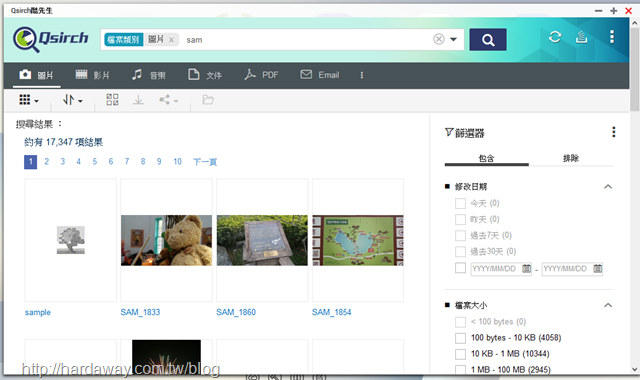640x380 pixels.
Task: Open the filter panel three-dot menu
Action: tap(613, 132)
